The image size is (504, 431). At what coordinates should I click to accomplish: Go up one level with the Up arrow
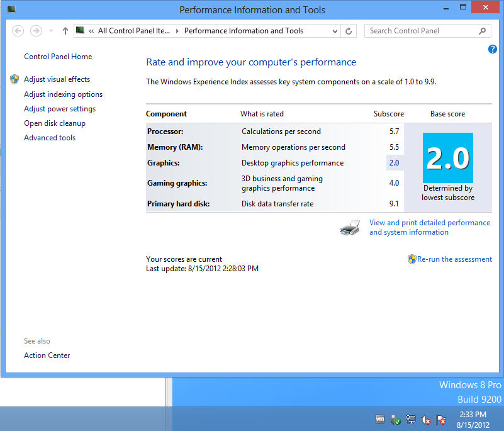pos(65,31)
